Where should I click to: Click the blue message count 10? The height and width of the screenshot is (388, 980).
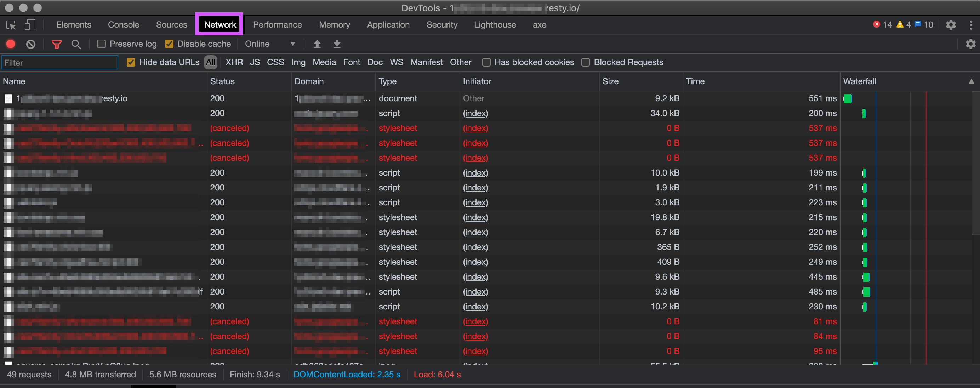click(924, 25)
